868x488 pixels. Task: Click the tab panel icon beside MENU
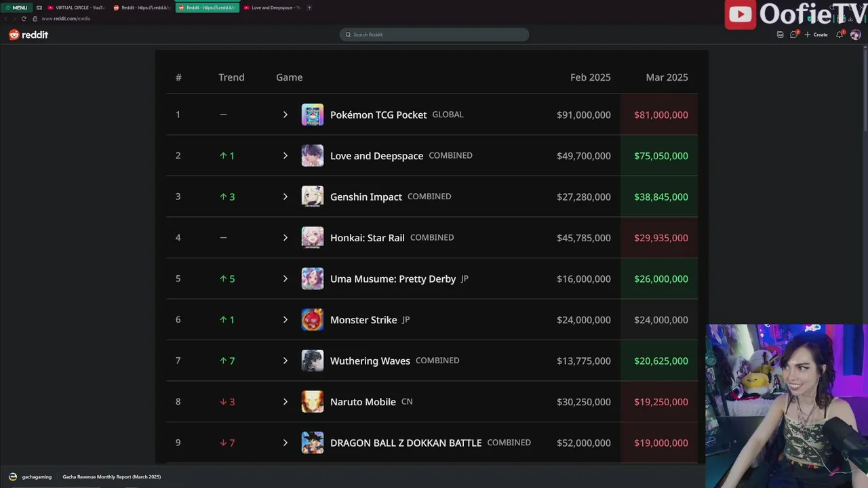point(39,7)
